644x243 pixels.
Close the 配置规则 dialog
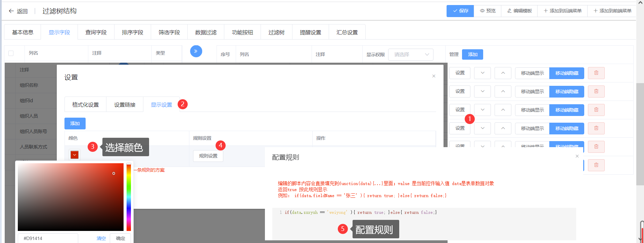pyautogui.click(x=577, y=156)
